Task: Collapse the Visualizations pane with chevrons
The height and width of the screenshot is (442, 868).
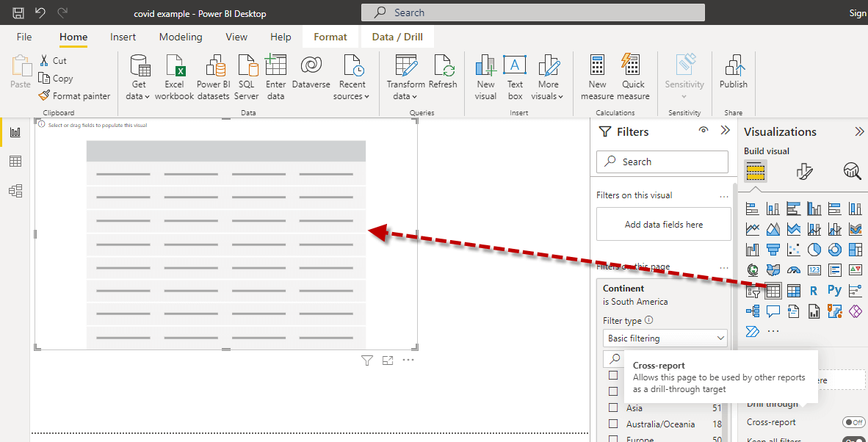Action: tap(859, 131)
